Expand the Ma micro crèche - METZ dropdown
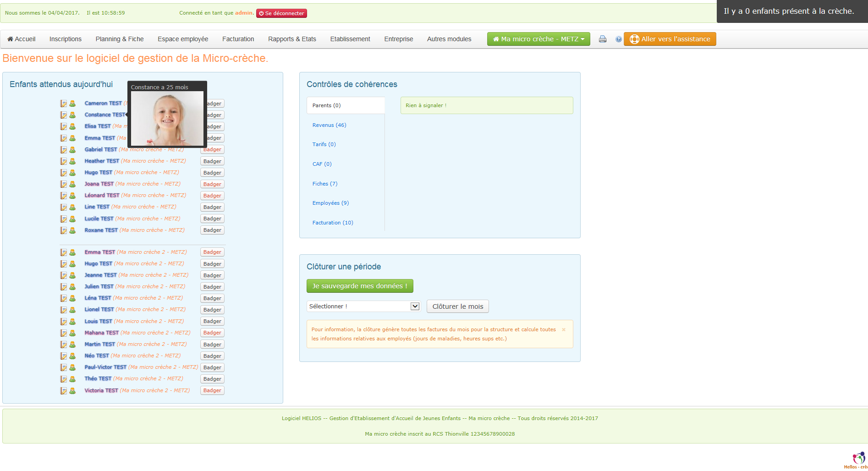Image resolution: width=868 pixels, height=471 pixels. coord(538,39)
